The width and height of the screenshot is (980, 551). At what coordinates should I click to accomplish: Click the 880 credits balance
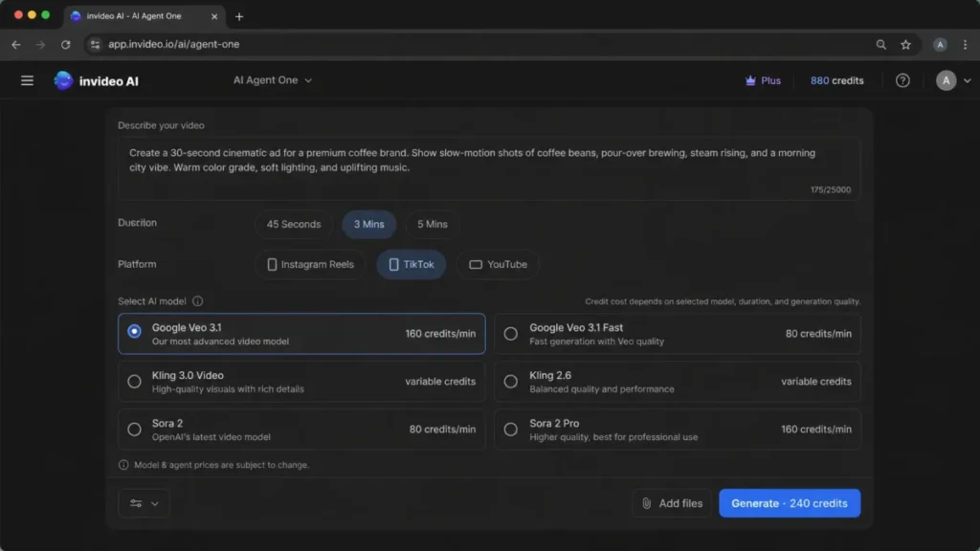(836, 80)
